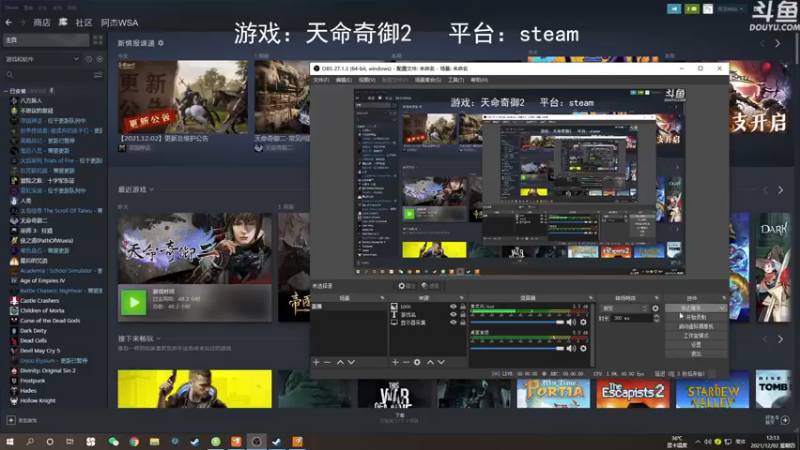This screenshot has height=450, width=800.
Task: Expand the 游戏和软件 dropdown in Steam sidebar
Action: pos(76,59)
